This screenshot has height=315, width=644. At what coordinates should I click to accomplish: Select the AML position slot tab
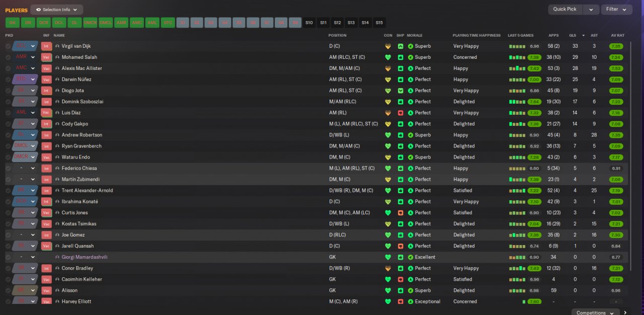coord(152,23)
